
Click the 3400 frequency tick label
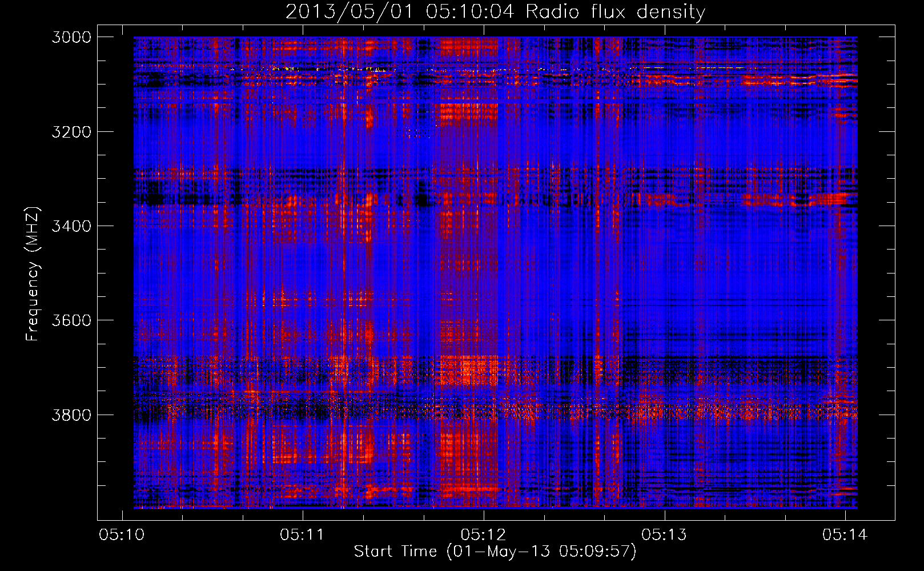71,226
